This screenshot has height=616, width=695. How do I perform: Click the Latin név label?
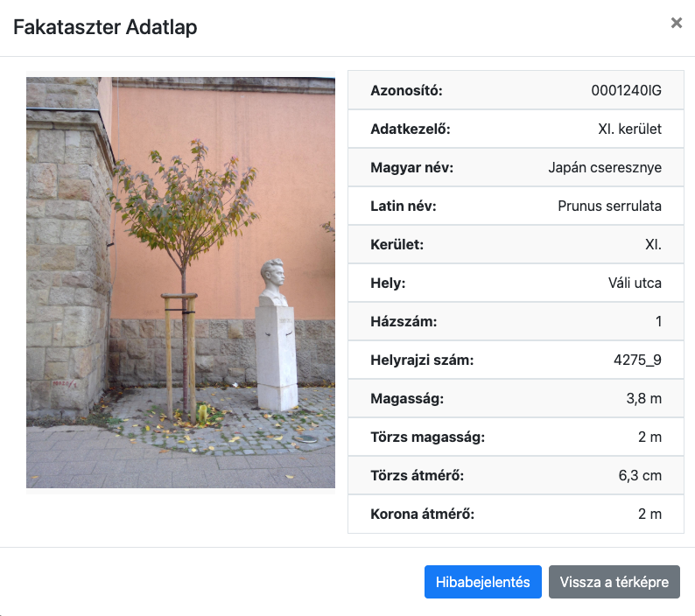click(x=404, y=206)
